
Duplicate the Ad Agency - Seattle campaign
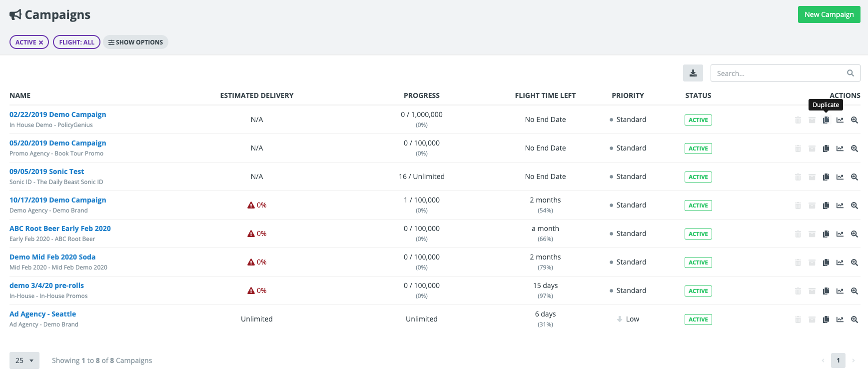tap(826, 319)
